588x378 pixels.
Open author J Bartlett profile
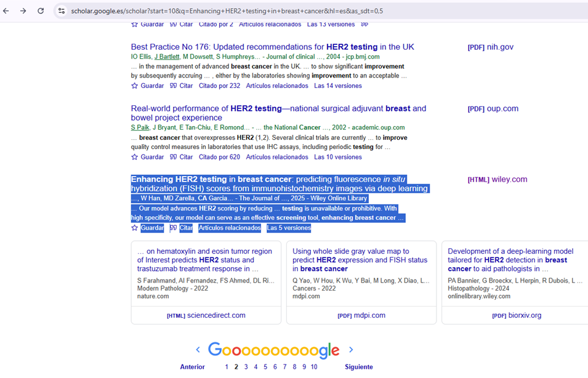click(x=167, y=57)
